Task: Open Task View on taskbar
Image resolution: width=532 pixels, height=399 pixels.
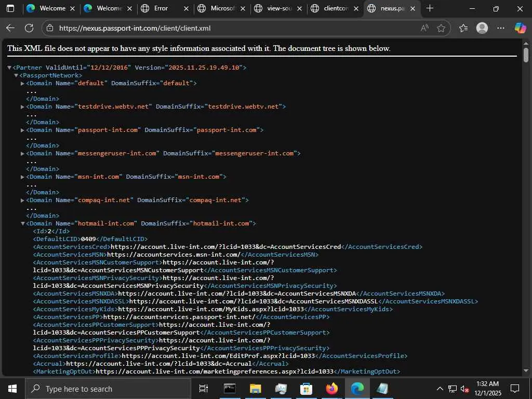Action: (203, 389)
